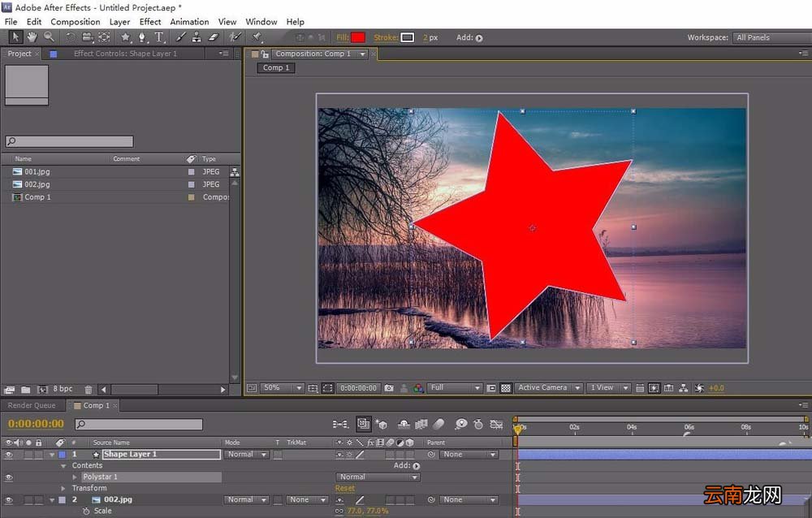Select the Hand tool

(32, 37)
